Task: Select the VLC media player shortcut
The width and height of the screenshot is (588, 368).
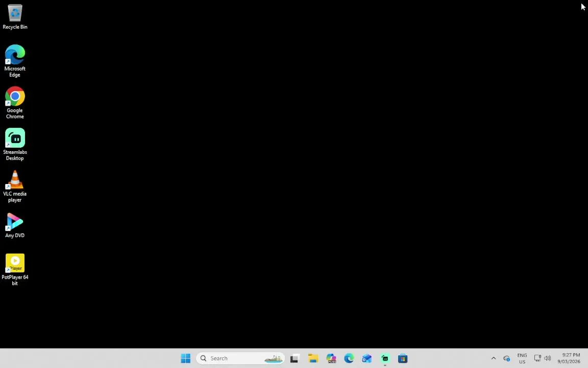Action: (x=15, y=186)
